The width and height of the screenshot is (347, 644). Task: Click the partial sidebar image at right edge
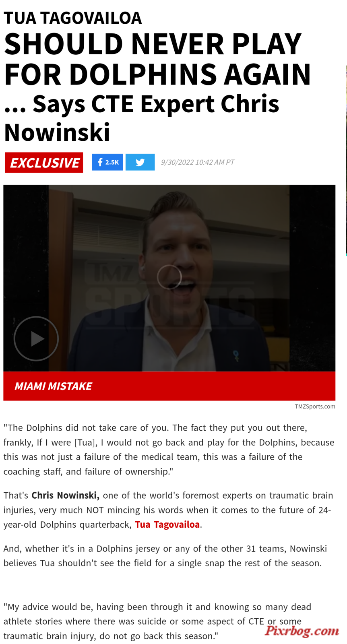tap(346, 160)
